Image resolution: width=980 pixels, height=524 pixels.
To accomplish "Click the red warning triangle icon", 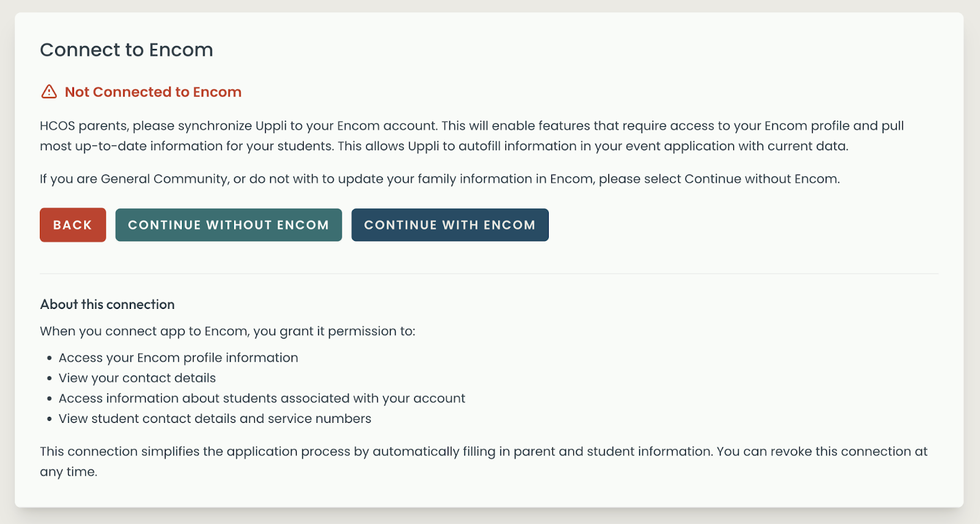I will [x=49, y=92].
